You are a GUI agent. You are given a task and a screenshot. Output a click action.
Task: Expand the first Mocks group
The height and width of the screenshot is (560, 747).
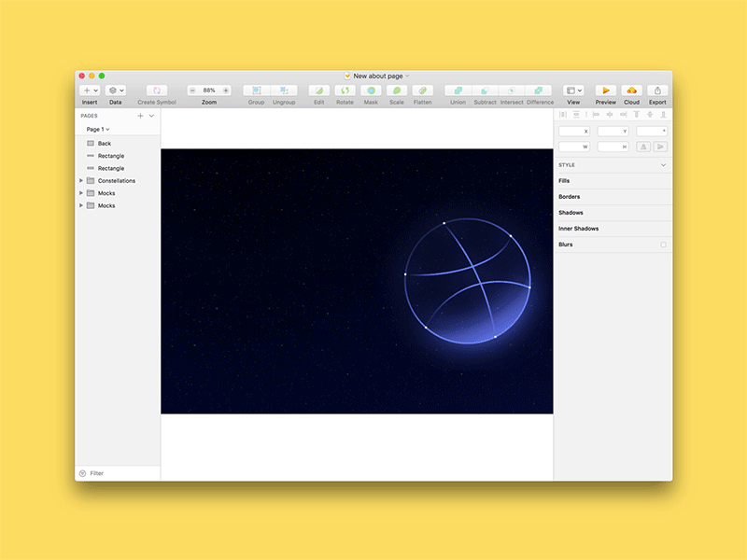pos(81,193)
